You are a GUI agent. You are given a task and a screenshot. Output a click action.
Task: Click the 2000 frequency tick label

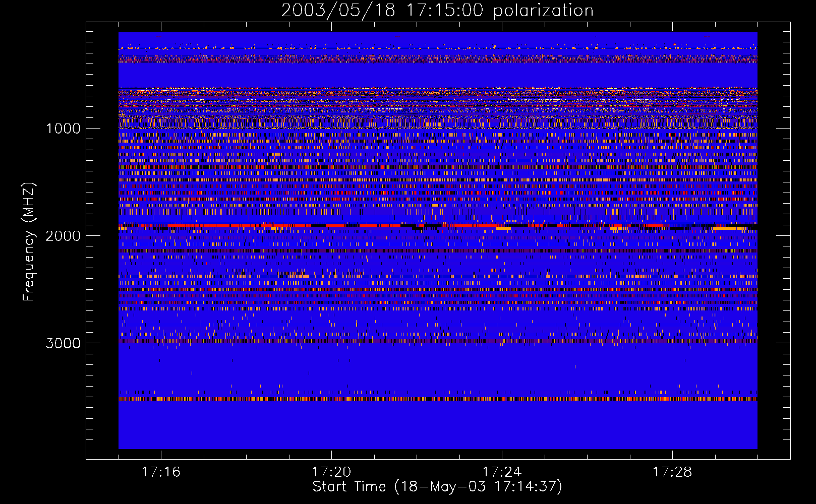pyautogui.click(x=63, y=236)
